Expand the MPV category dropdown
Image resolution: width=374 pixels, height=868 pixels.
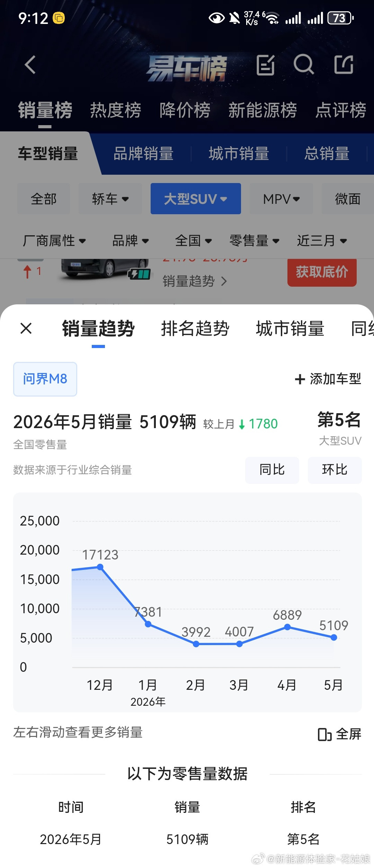[281, 199]
